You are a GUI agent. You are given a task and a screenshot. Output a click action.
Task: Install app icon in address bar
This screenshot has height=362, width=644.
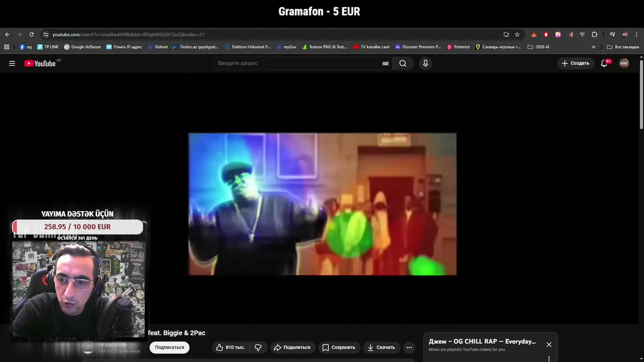[x=506, y=35]
